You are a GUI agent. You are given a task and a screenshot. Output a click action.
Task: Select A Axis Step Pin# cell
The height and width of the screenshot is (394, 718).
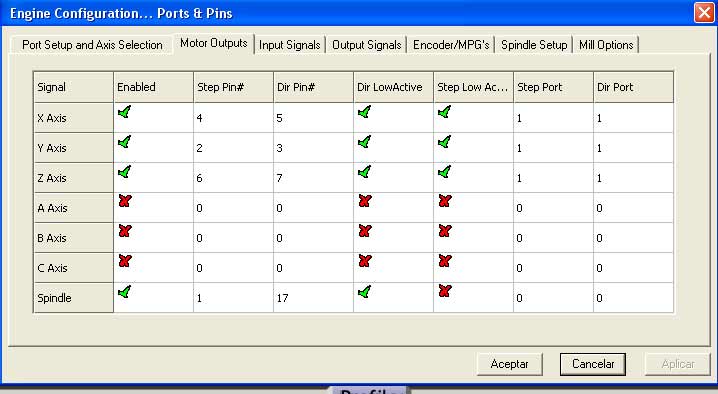(x=234, y=208)
